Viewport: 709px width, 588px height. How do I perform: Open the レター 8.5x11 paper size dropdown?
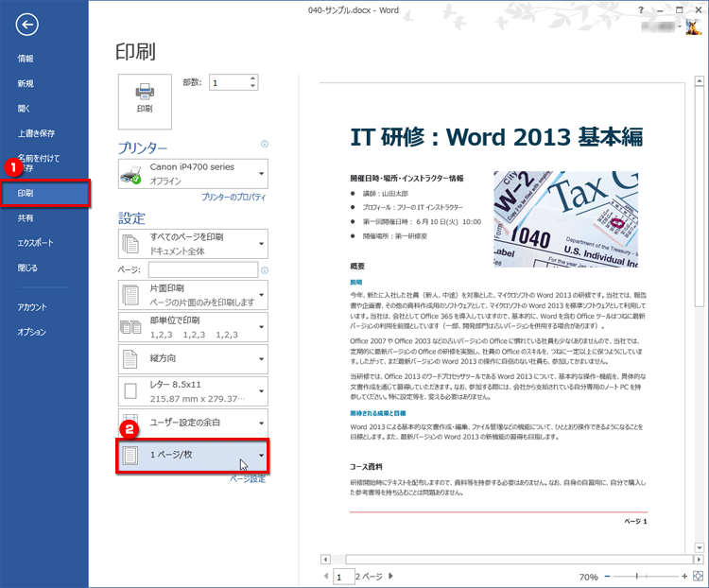tap(193, 391)
